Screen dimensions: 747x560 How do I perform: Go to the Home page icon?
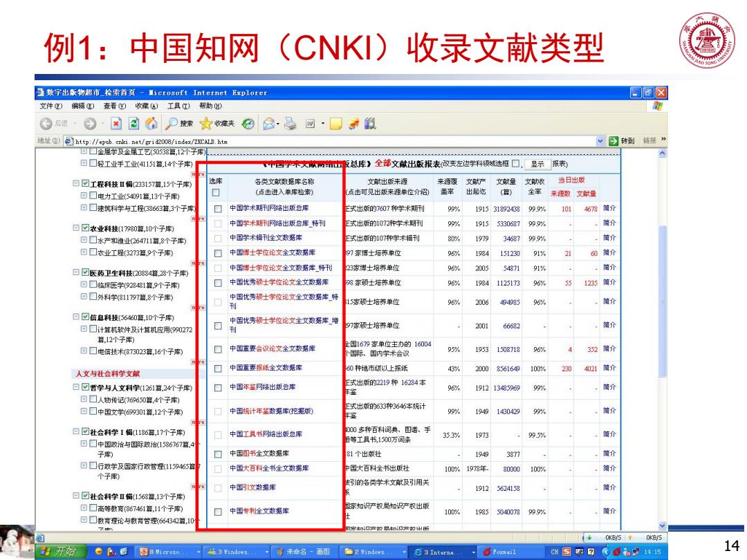click(151, 124)
